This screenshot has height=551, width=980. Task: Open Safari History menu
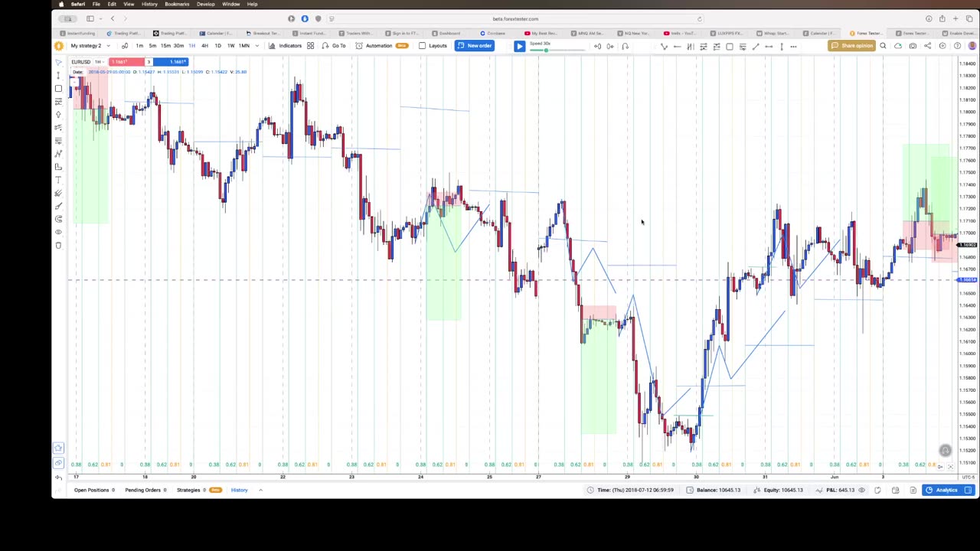pyautogui.click(x=149, y=4)
